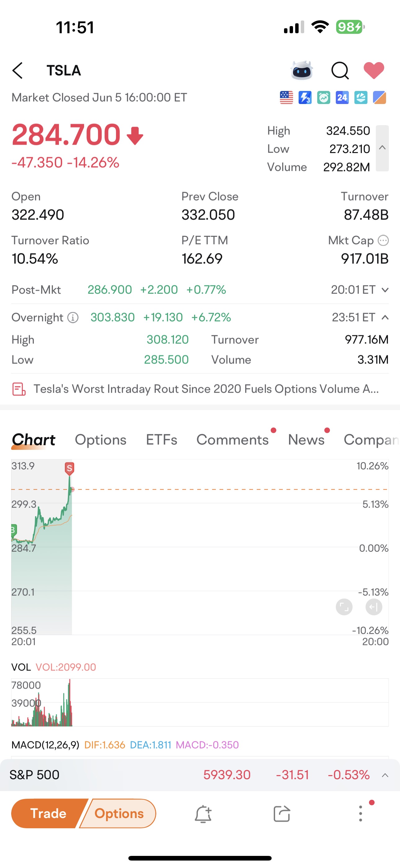Tap the Mkt Cap more-info icon
The image size is (400, 868).
(x=383, y=241)
